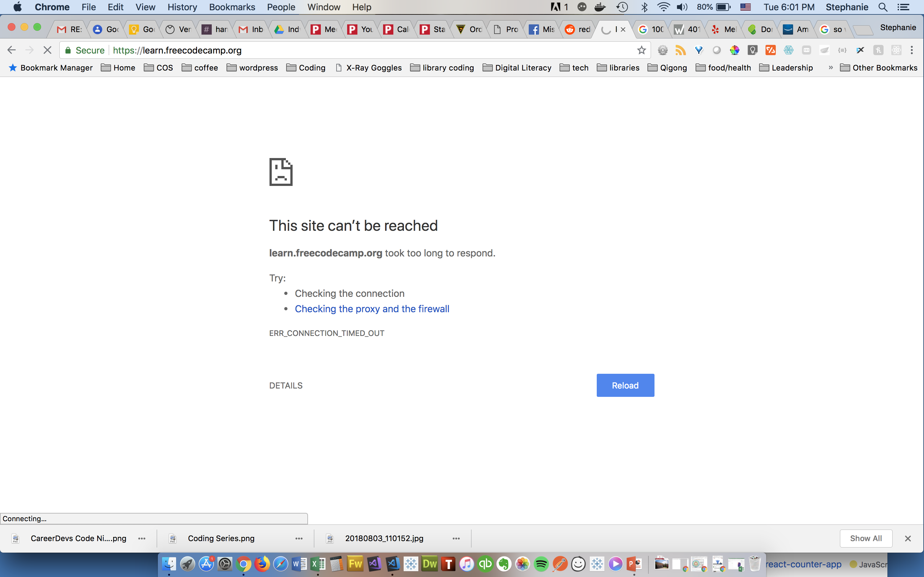Click the Reload button
The height and width of the screenshot is (577, 924).
[x=625, y=385]
